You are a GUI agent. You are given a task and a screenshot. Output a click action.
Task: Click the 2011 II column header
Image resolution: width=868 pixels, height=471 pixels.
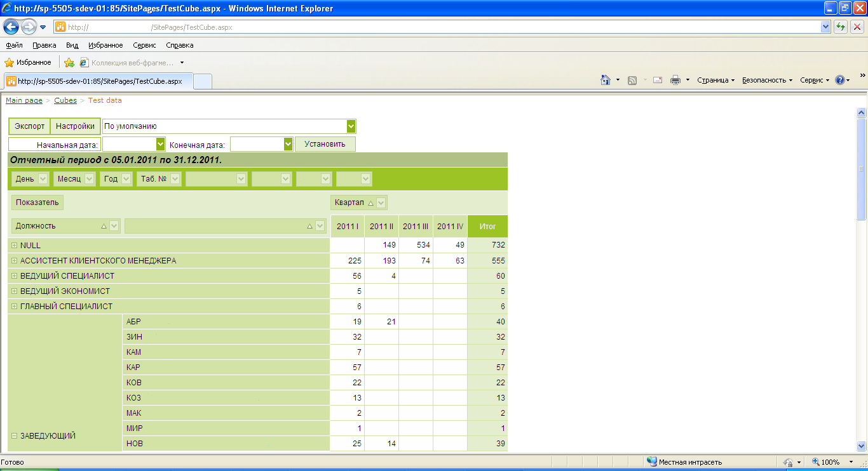click(x=382, y=226)
